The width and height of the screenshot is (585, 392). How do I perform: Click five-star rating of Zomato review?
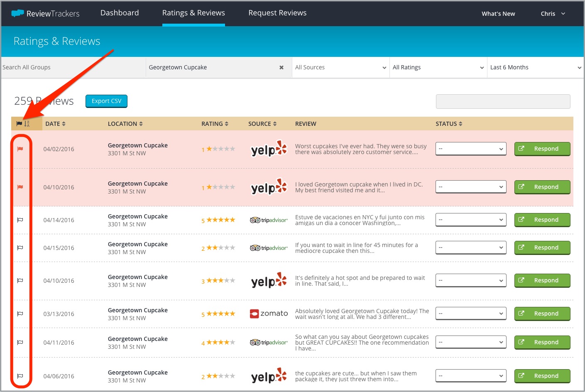218,314
